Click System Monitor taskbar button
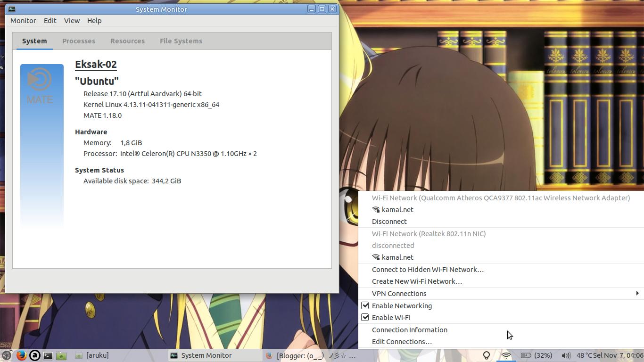The image size is (644, 362). coord(215,355)
